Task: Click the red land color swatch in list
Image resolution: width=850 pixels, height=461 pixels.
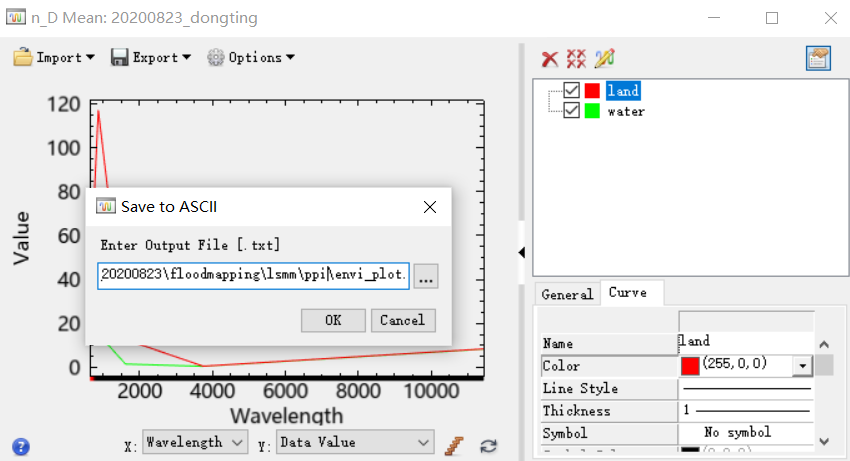Action: pyautogui.click(x=592, y=90)
